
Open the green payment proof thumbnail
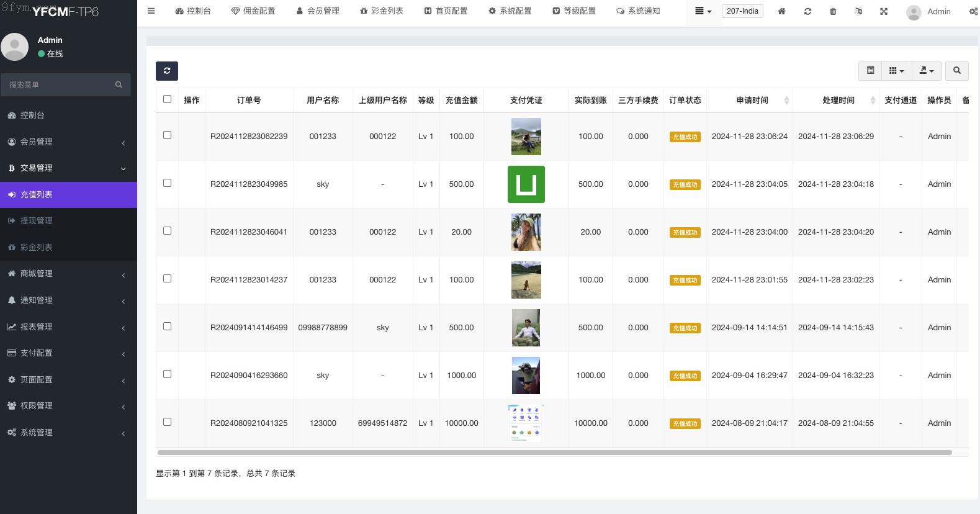pyautogui.click(x=526, y=184)
